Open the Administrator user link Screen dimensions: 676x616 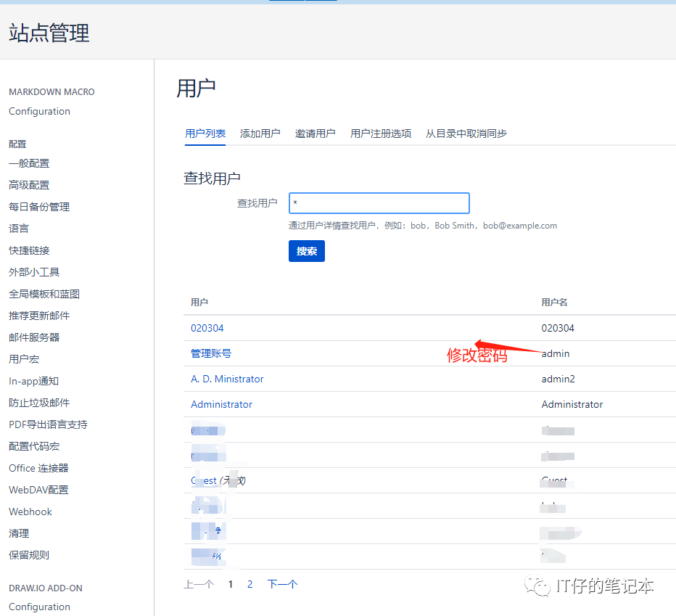click(221, 404)
